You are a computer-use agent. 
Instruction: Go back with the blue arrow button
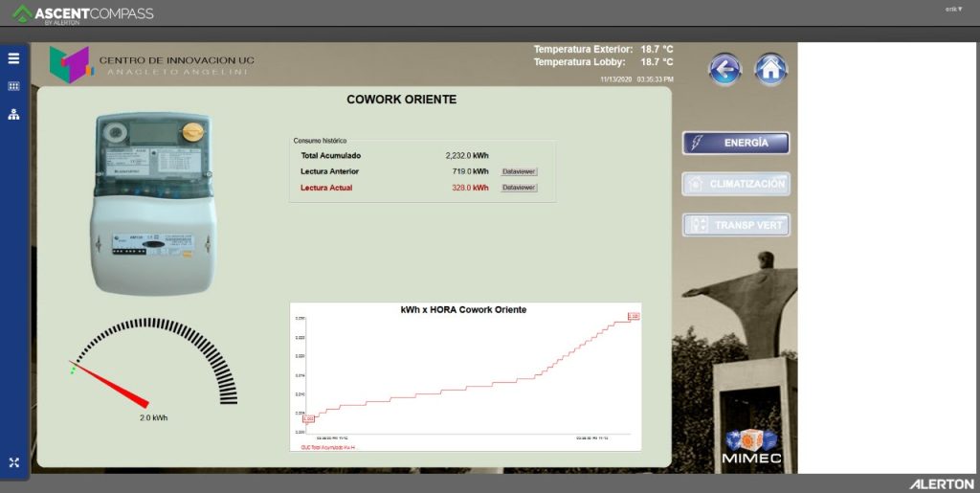725,69
